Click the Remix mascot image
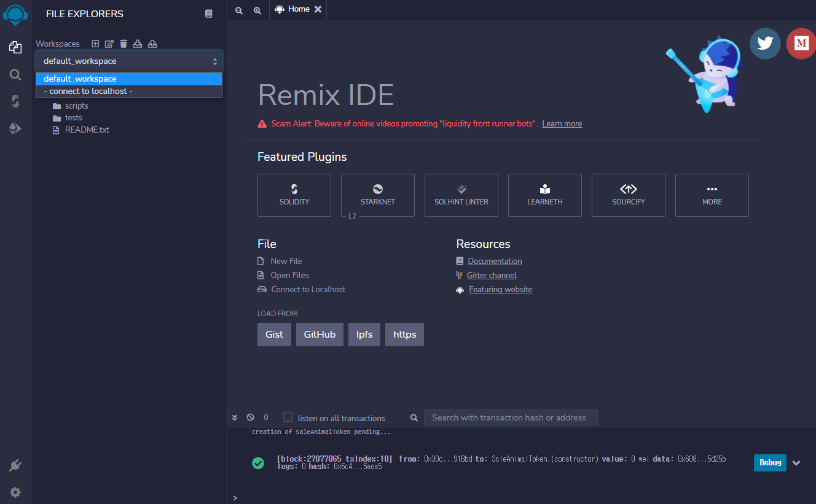The width and height of the screenshot is (816, 504). tap(705, 74)
